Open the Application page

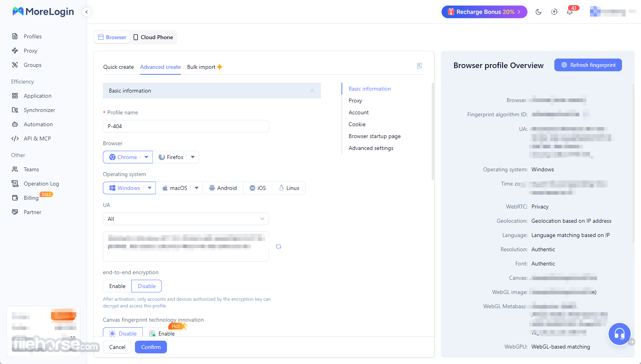[37, 96]
